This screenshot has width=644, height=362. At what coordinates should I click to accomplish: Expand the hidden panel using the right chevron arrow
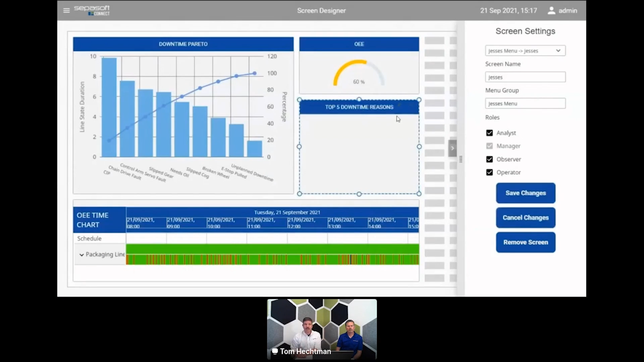[x=452, y=148]
